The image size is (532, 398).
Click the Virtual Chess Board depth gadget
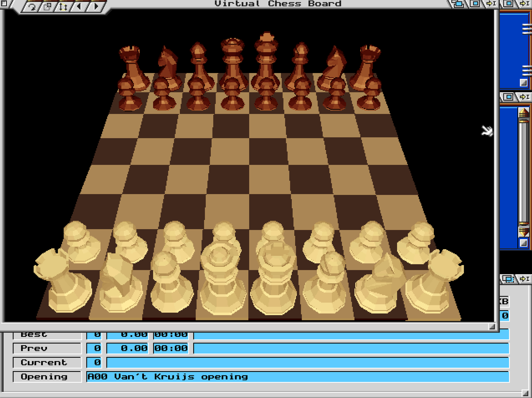click(458, 4)
